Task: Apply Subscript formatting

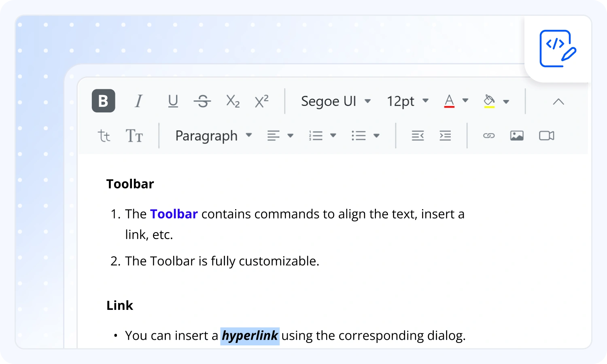Action: [x=233, y=101]
